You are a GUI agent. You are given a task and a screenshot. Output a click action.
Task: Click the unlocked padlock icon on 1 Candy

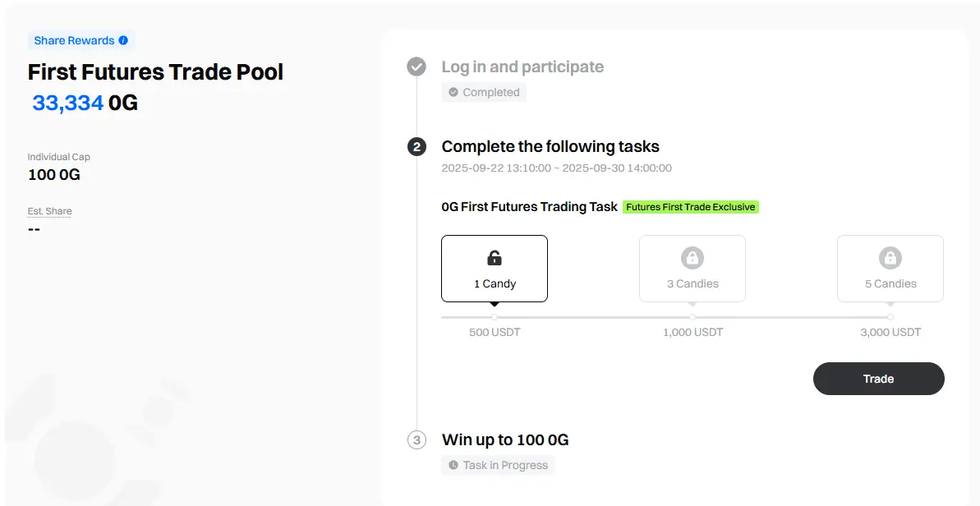pyautogui.click(x=495, y=257)
